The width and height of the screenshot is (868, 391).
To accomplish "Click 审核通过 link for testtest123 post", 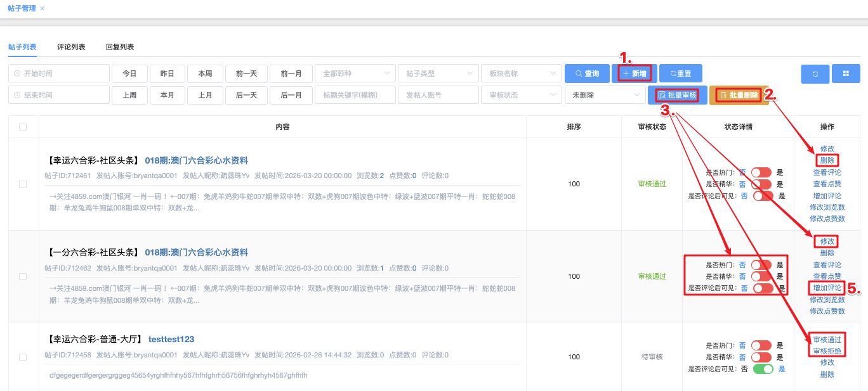I will pyautogui.click(x=827, y=340).
